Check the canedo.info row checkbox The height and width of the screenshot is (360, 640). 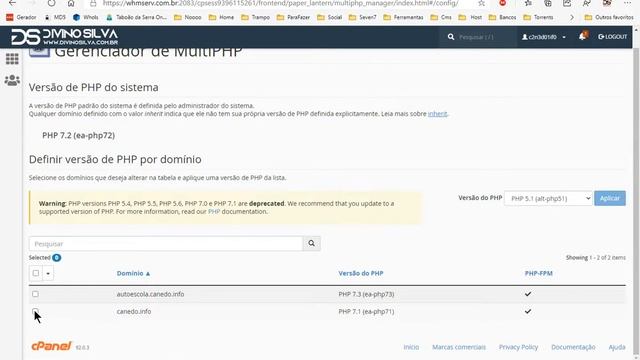tap(36, 311)
